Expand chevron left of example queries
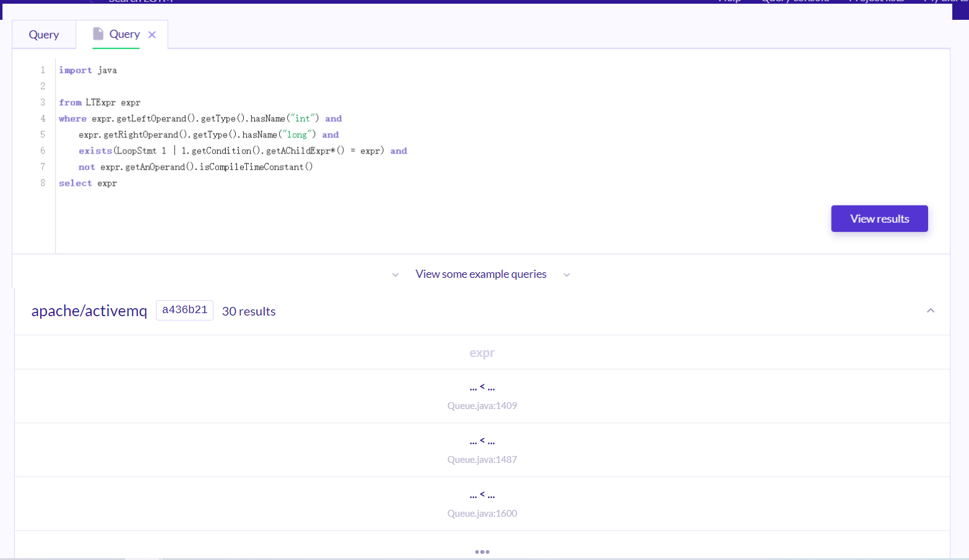969x560 pixels. (395, 275)
